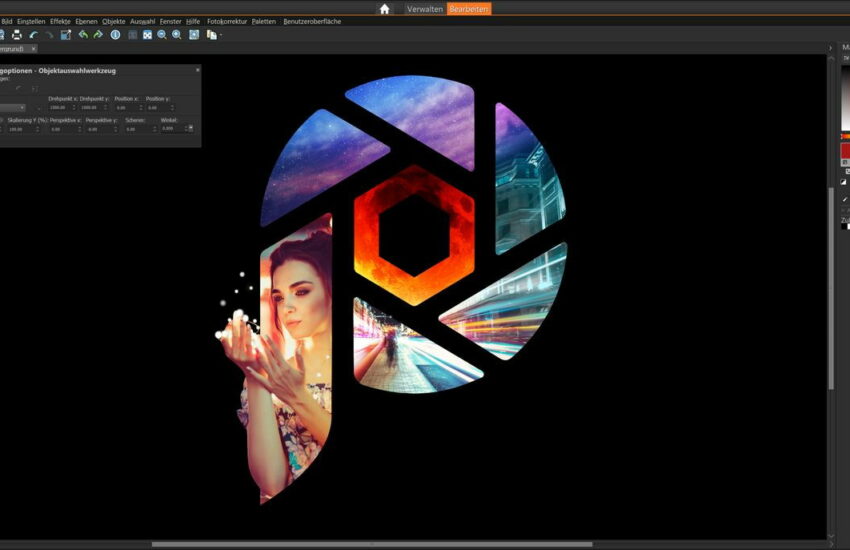
Task: Open the Hilfe menu
Action: click(193, 21)
